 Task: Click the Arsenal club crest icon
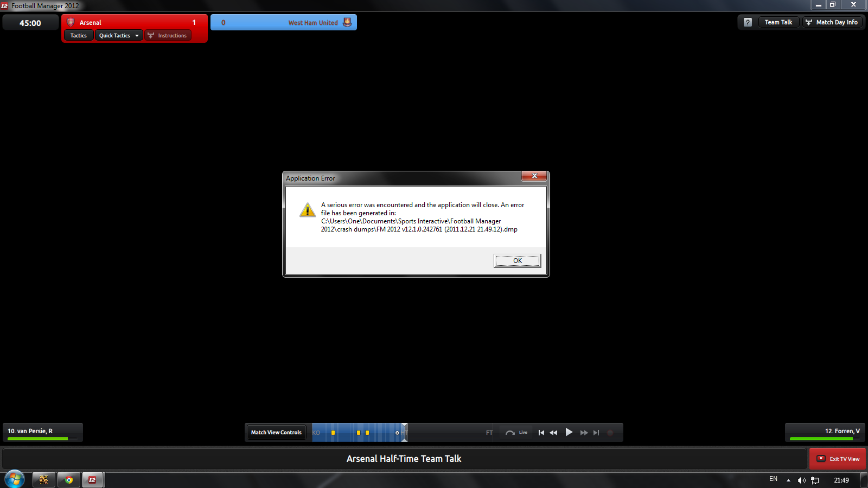click(x=71, y=22)
